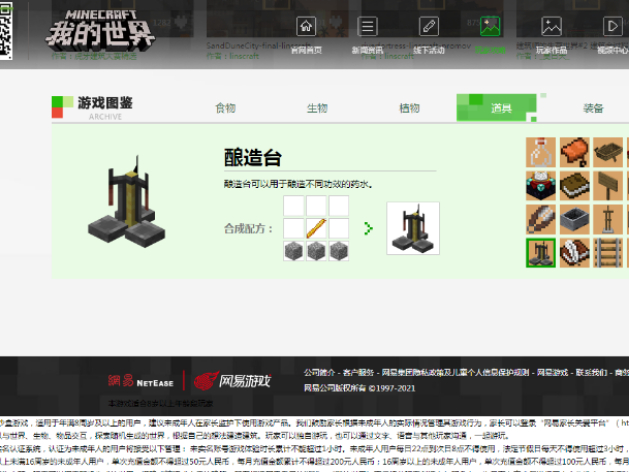Click the top-left empty crafting slot
The image size is (629, 472).
[294, 206]
